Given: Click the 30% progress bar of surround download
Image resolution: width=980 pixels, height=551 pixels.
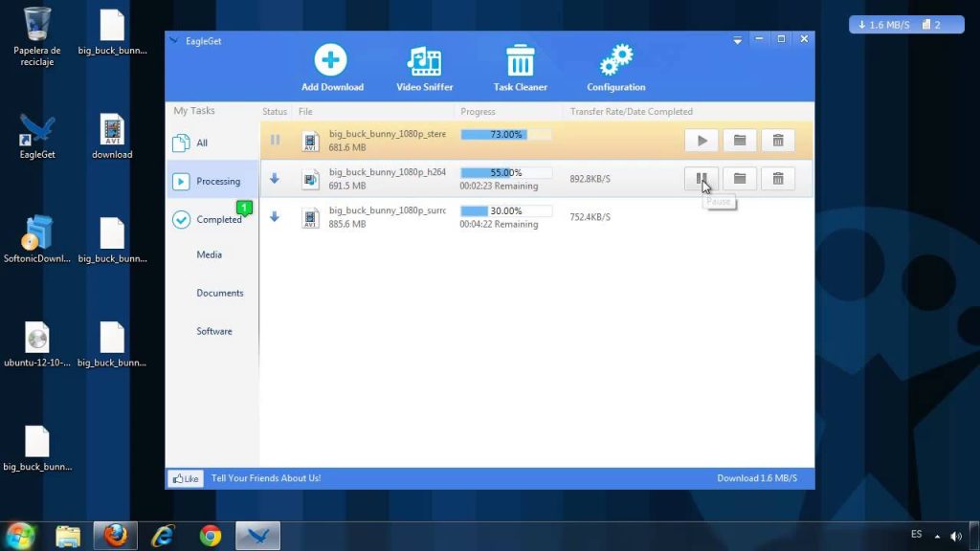Looking at the screenshot, I should (505, 210).
